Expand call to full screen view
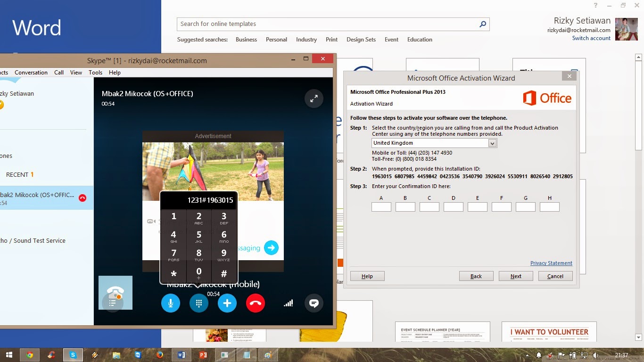 pyautogui.click(x=314, y=98)
